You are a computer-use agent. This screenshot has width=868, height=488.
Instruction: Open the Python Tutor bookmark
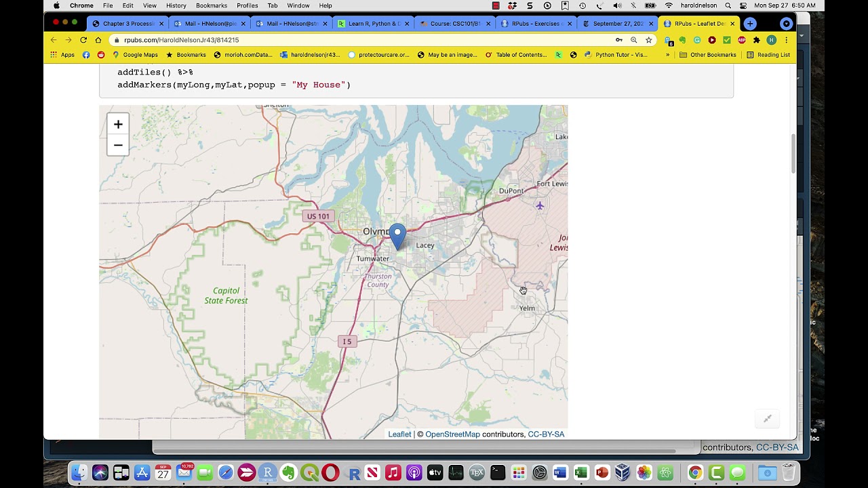click(615, 55)
